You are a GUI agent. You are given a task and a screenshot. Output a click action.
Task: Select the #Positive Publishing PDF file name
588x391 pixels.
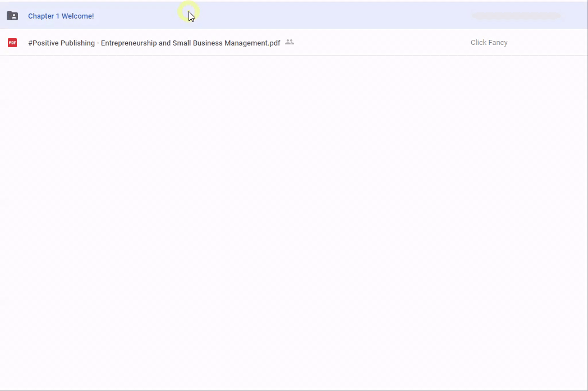(x=154, y=43)
